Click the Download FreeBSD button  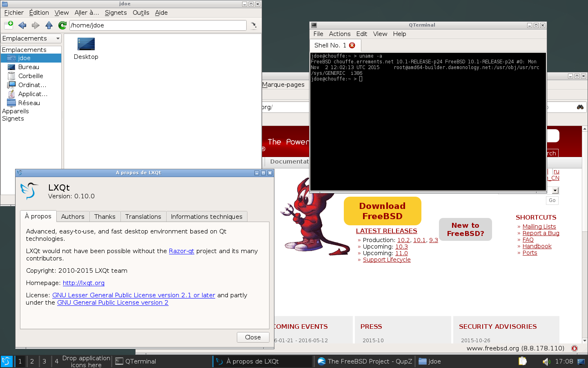click(383, 211)
